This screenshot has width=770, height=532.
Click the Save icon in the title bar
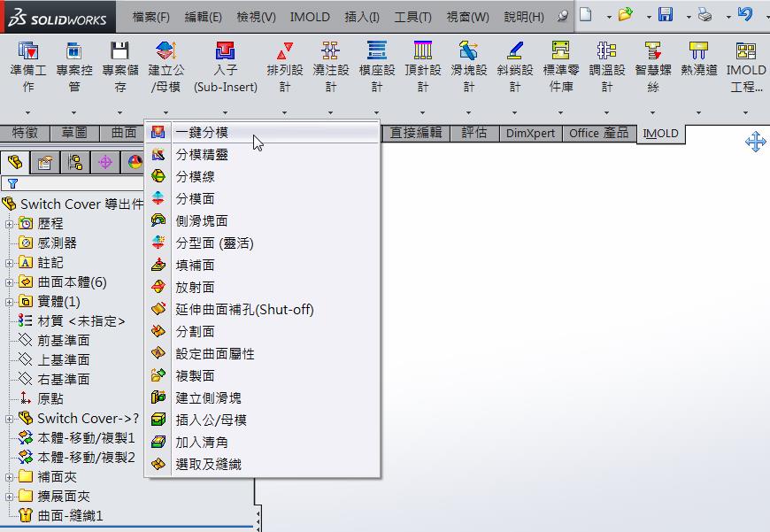coord(666,15)
